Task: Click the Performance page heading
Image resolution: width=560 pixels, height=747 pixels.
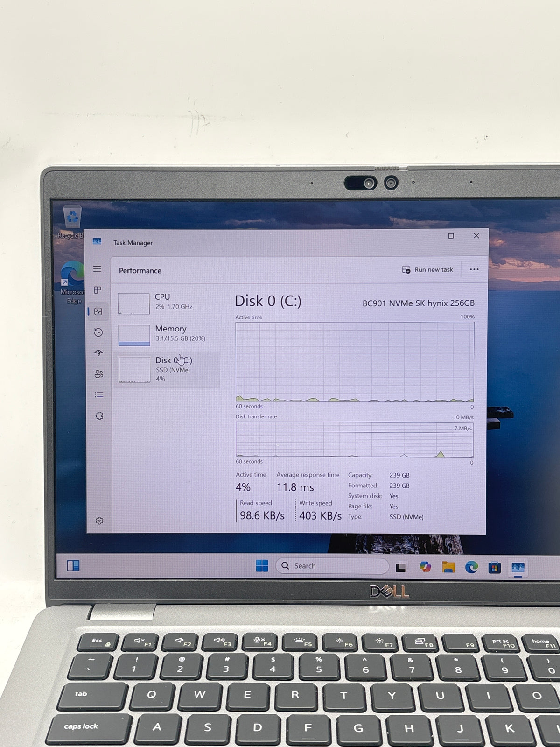Action: tap(140, 271)
